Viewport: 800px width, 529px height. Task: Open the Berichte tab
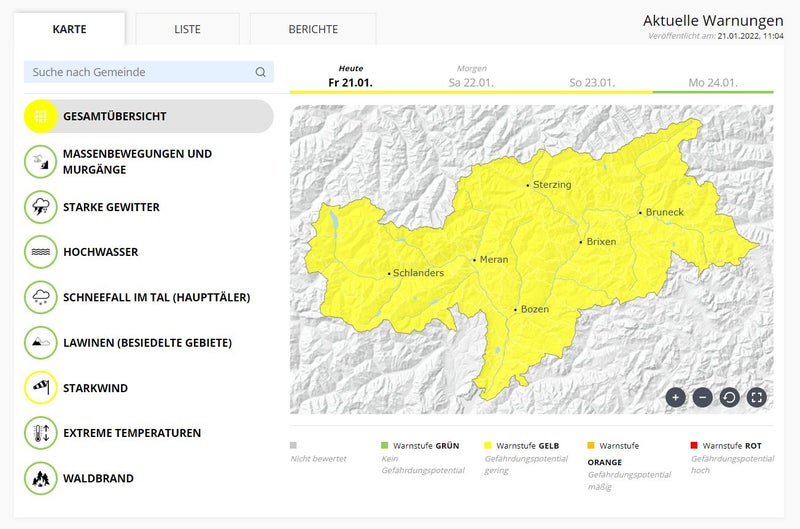point(313,29)
